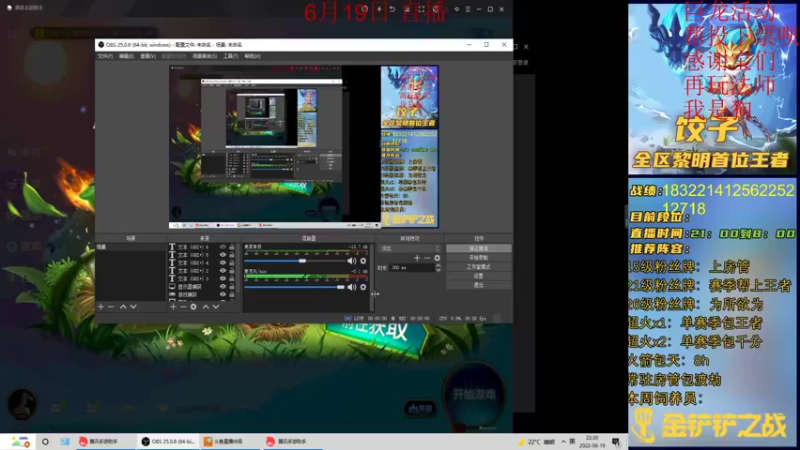The image size is (800, 450).
Task: Open the 编辑(E) menu in OBS
Action: click(x=126, y=56)
